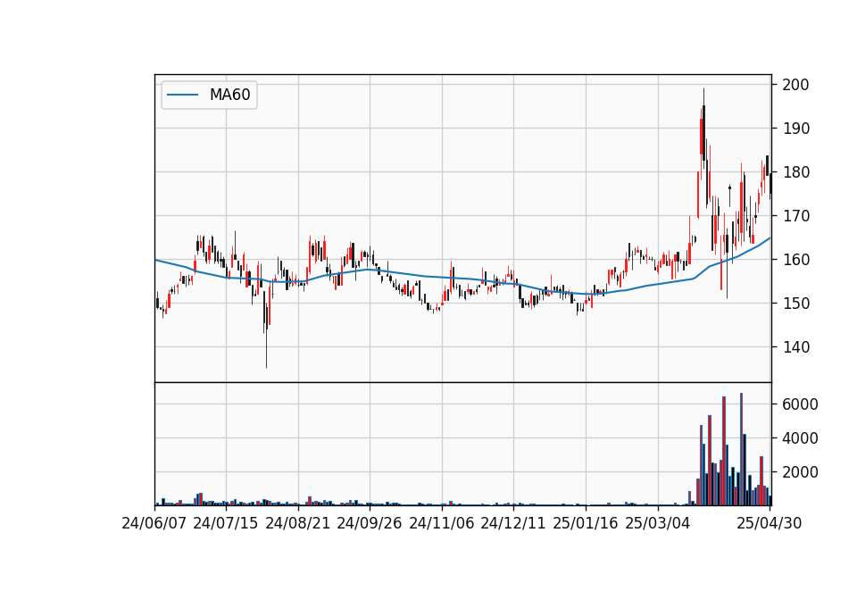
Task: Click the 2000 volume axis label
Action: click(x=800, y=472)
